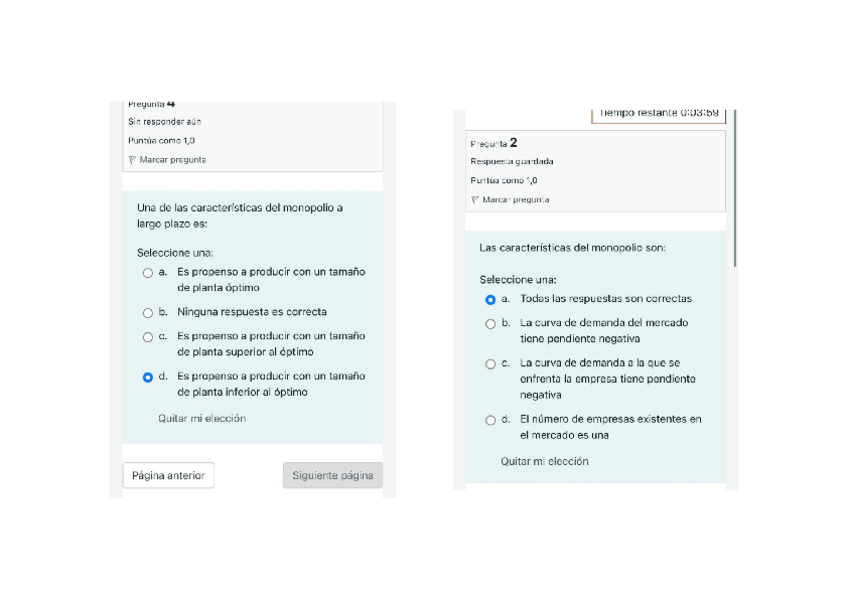848x599 pixels.
Task: Choose 'Ninguna respuesta es correcta' radio button
Action: point(148,313)
